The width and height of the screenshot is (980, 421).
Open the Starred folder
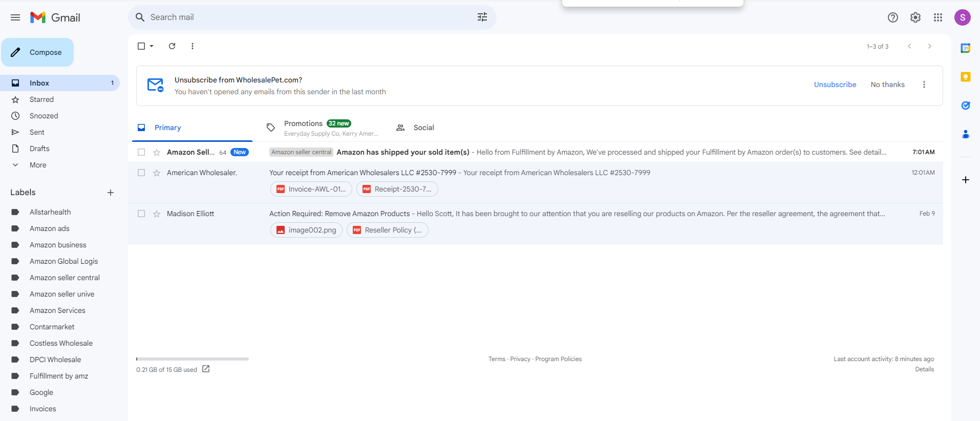[60, 99]
